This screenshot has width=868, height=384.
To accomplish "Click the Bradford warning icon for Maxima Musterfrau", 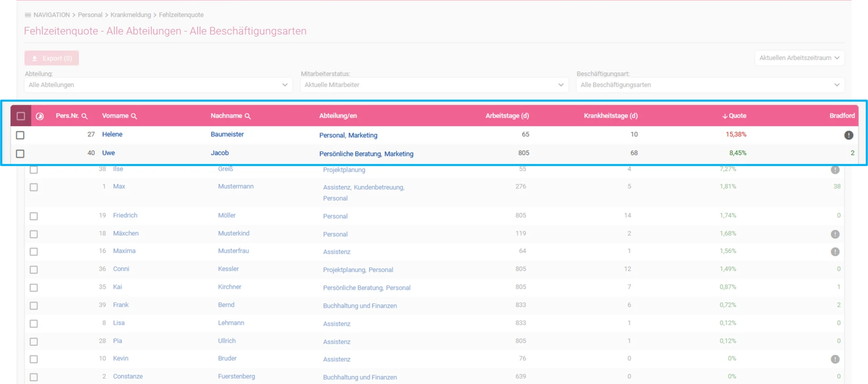I will pos(835,251).
